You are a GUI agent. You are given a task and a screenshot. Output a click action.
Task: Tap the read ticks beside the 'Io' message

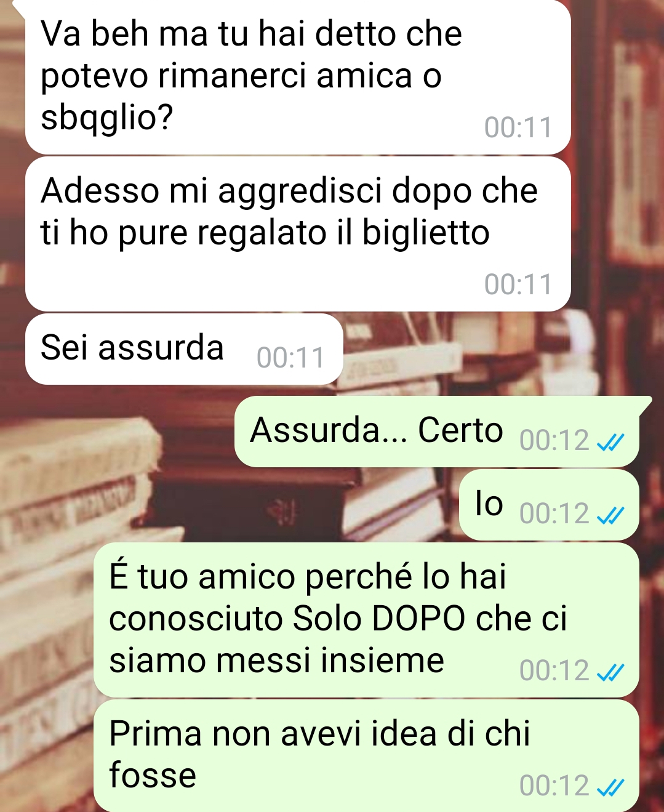(x=611, y=515)
